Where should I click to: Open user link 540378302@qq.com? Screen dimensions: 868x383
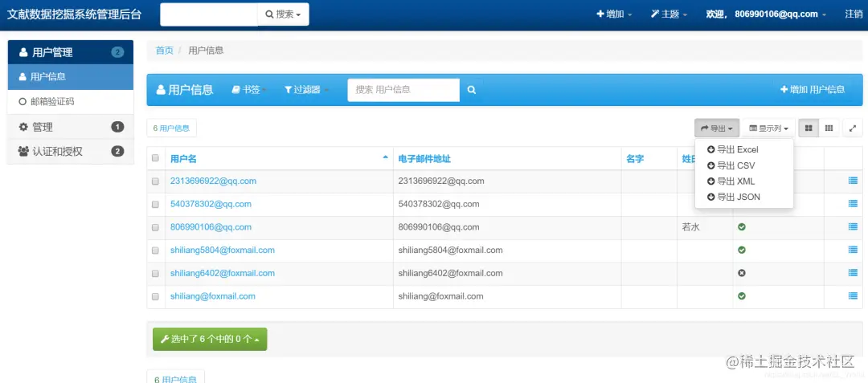pos(211,204)
